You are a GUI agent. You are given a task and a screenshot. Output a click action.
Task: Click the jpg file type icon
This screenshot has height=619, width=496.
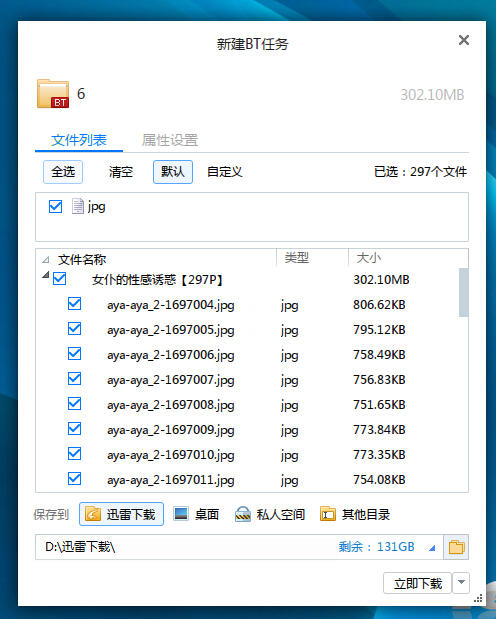tap(78, 206)
